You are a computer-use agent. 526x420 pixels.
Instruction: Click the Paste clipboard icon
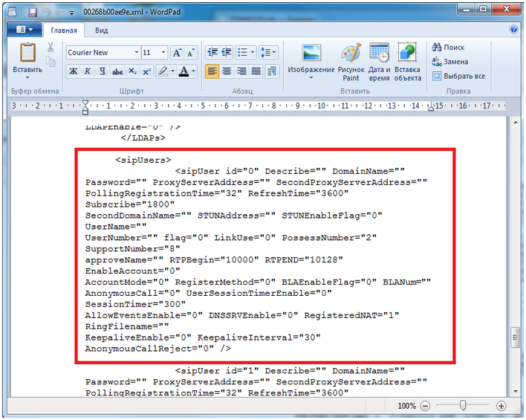pyautogui.click(x=27, y=53)
